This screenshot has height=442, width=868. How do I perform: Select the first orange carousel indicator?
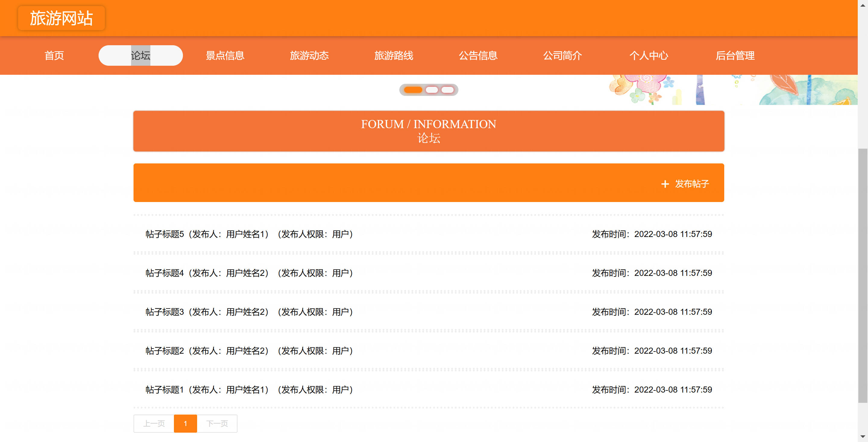tap(413, 90)
